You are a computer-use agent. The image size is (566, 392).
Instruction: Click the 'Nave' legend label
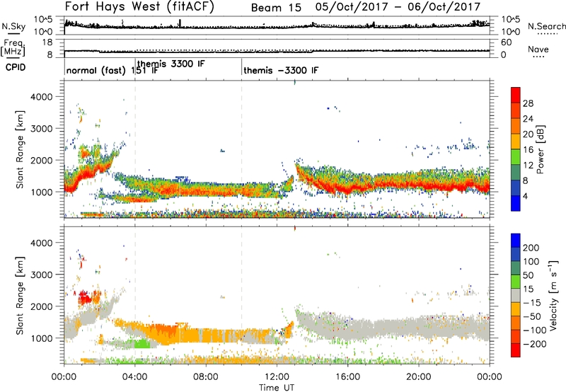[x=538, y=49]
